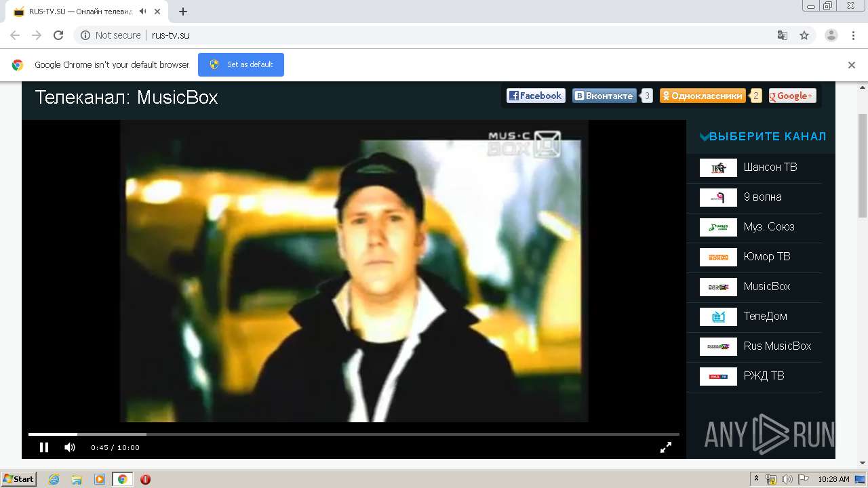868x488 pixels.
Task: Expand the ВЫБЕРИТЕ КАНАЛ list
Action: 763,136
